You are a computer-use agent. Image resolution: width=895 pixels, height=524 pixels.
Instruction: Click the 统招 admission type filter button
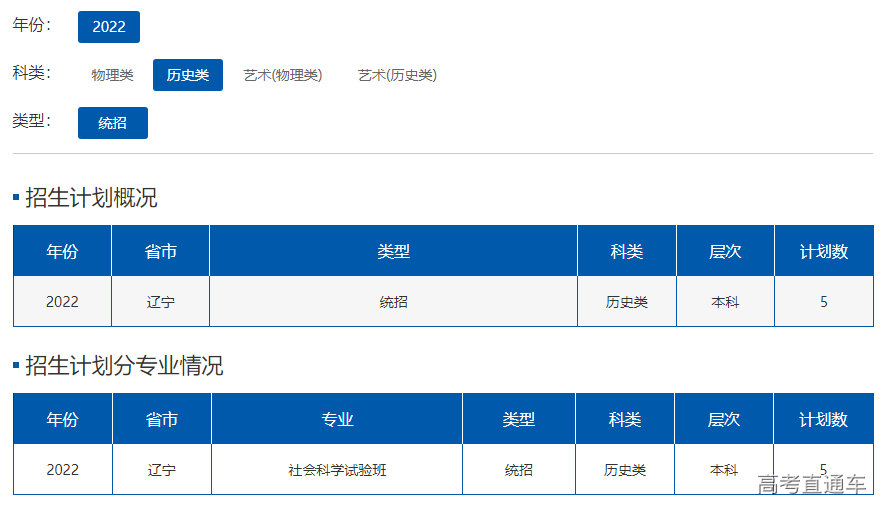(x=113, y=123)
